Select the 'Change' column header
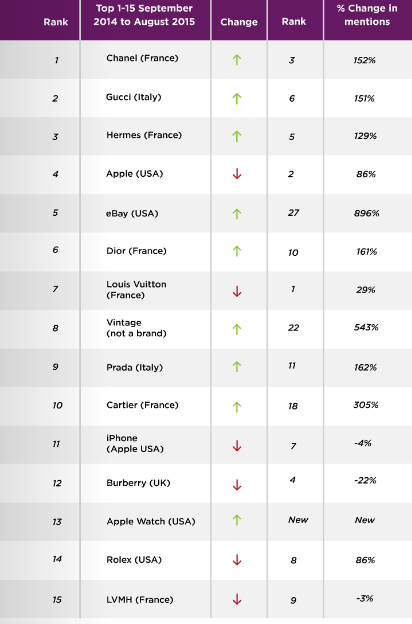Screen dimensions: 412x624 tap(239, 22)
